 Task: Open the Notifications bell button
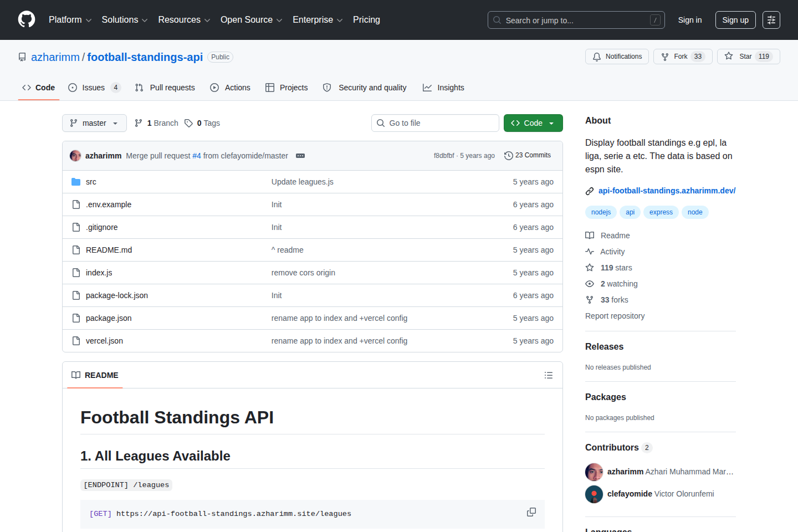coord(617,57)
